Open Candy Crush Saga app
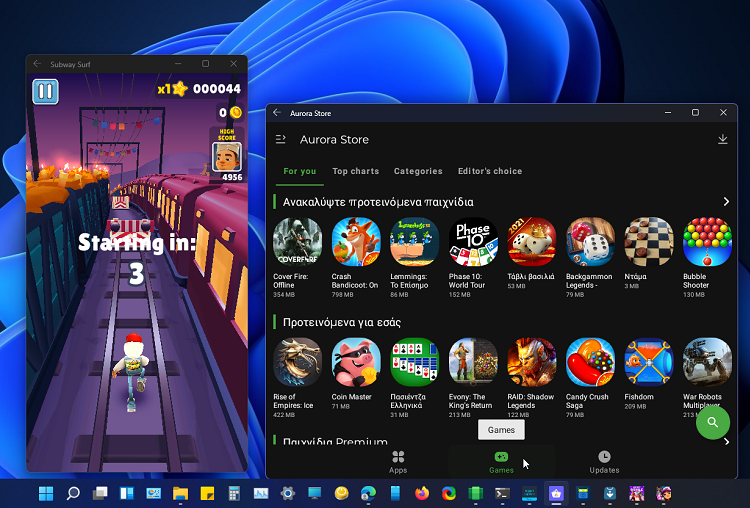This screenshot has width=750, height=508. (590, 362)
